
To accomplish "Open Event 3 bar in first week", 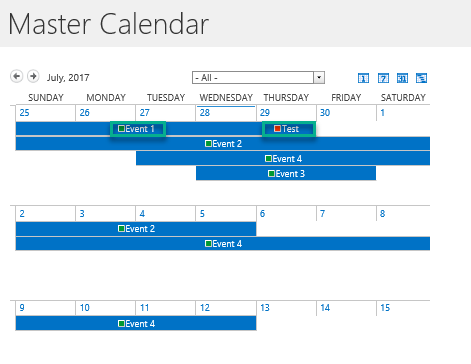I will [x=286, y=173].
